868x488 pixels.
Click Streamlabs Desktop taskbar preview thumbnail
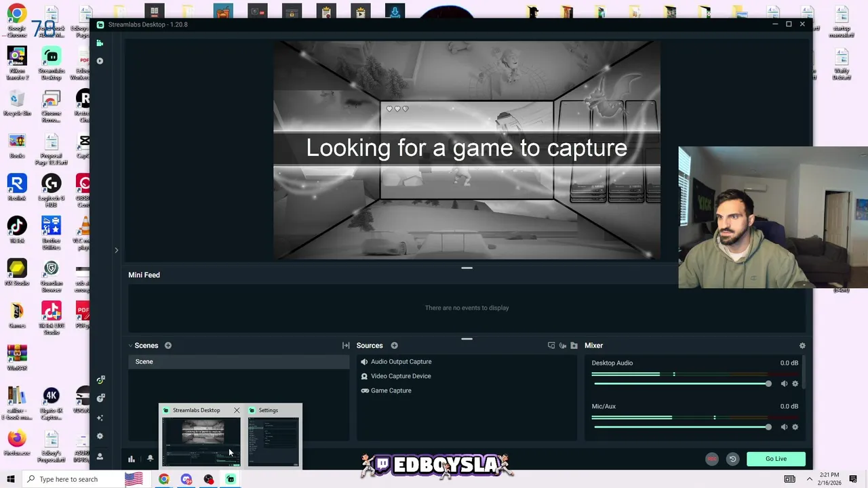201,441
